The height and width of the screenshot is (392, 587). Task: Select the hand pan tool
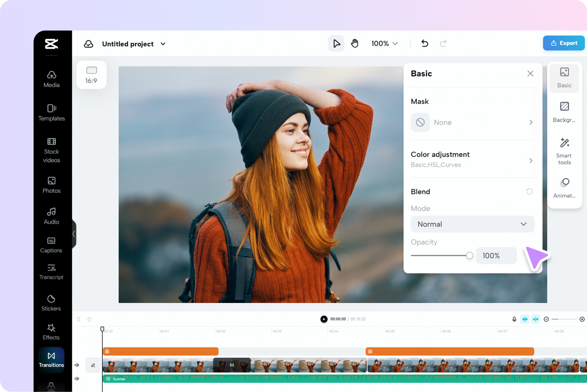[x=354, y=43]
